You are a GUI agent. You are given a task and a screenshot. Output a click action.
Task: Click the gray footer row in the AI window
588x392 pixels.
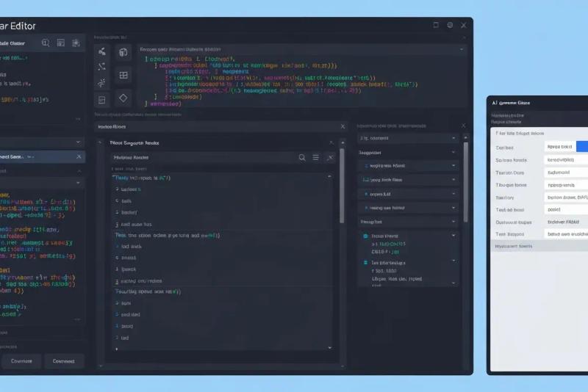pyautogui.click(x=539, y=246)
